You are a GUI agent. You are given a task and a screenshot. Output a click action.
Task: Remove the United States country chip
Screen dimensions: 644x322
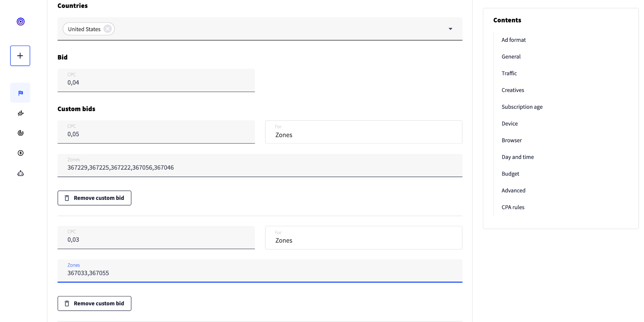(108, 29)
